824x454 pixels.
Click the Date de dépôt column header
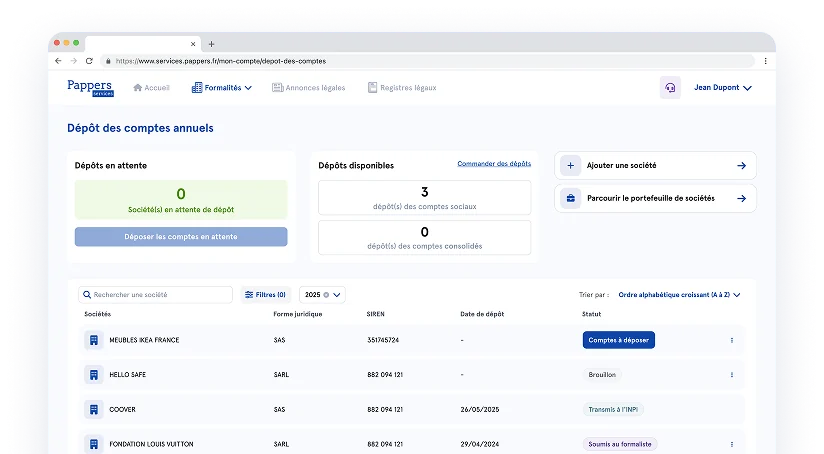tap(482, 314)
